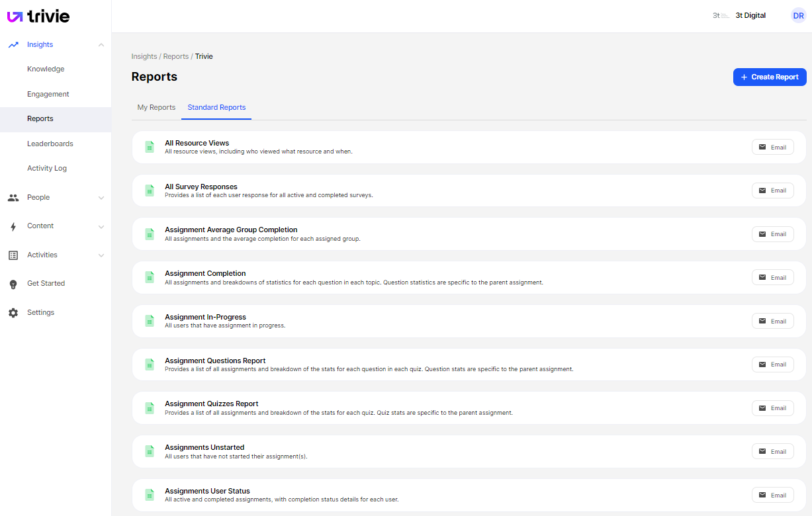Viewport: 812px width, 516px height.
Task: Open the Assignments Unstarted report row
Action: [204, 448]
